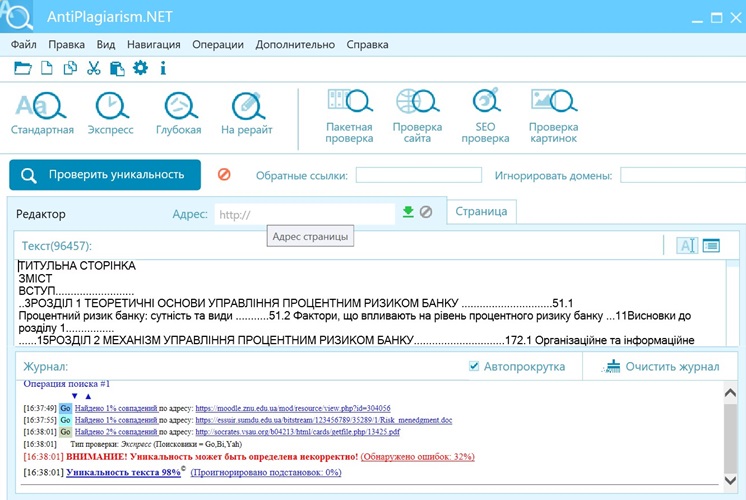This screenshot has height=500, width=746.
Task: Open the Операции menu
Action: coord(218,44)
